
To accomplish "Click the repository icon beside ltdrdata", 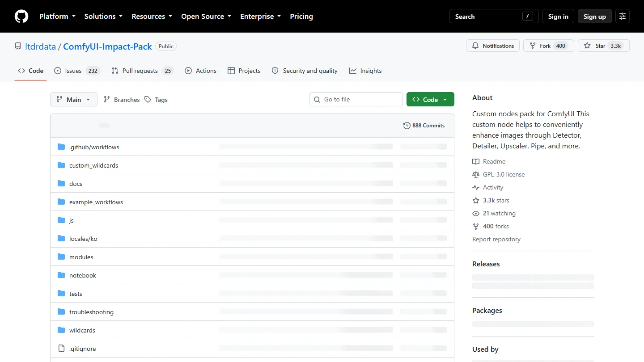I will point(18,46).
